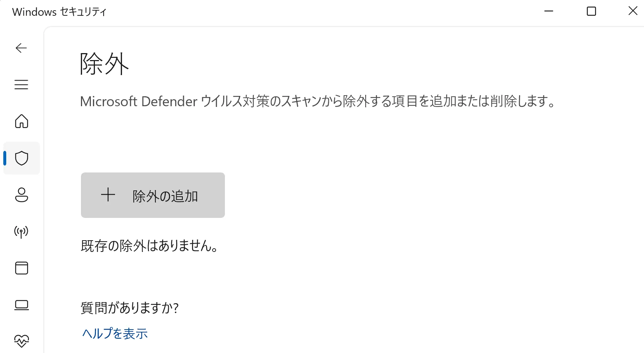Open firewall and network protection icon

tap(21, 231)
